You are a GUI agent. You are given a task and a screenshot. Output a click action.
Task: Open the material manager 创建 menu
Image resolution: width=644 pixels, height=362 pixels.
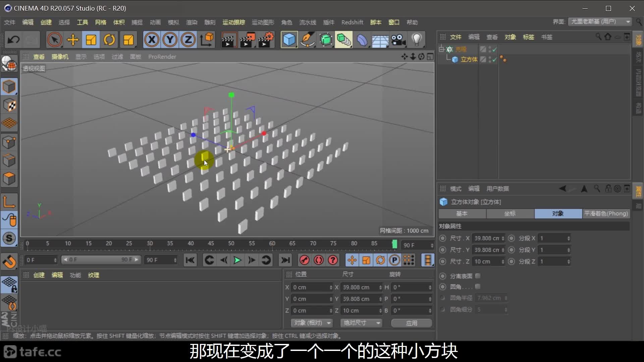(39, 275)
